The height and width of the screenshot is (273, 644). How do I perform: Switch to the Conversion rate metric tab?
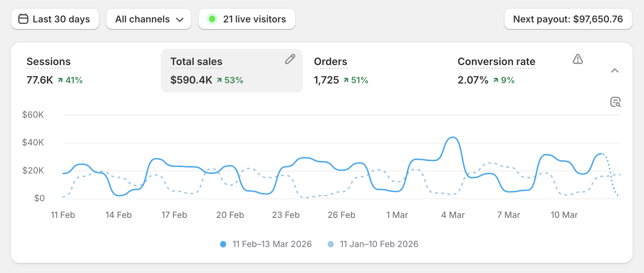496,62
